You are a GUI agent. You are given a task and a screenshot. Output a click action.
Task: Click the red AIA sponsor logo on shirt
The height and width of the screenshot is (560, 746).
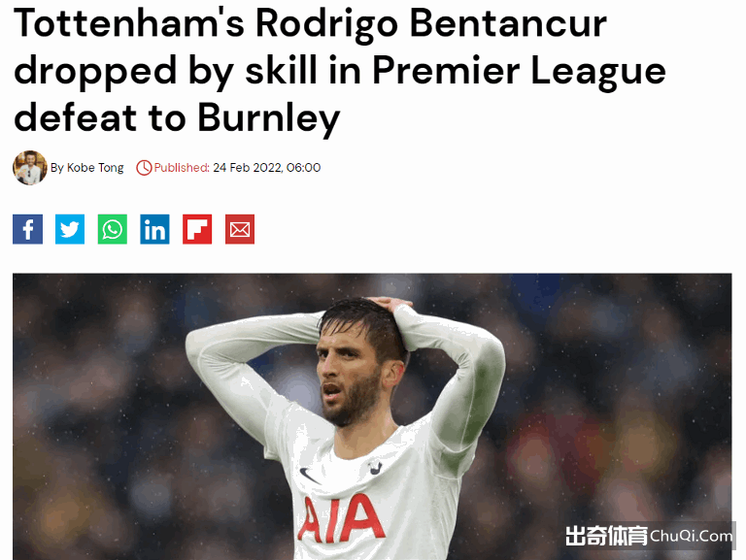coord(341,519)
